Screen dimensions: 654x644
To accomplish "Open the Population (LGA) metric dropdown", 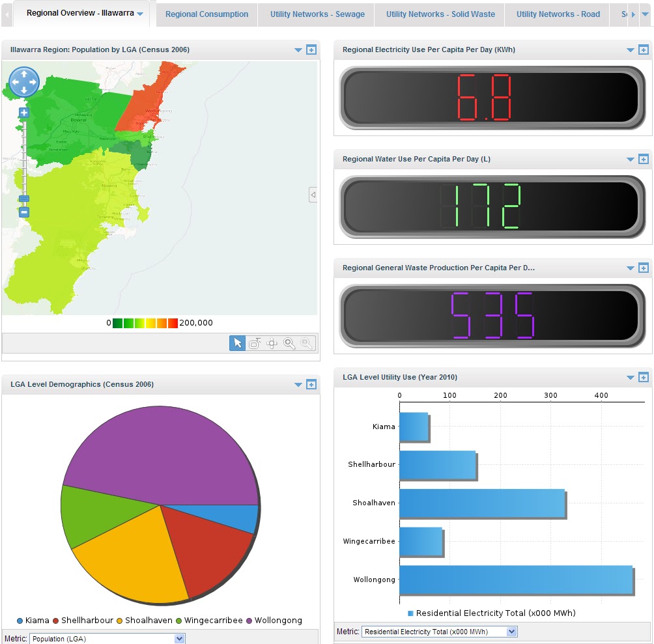I will tap(179, 639).
